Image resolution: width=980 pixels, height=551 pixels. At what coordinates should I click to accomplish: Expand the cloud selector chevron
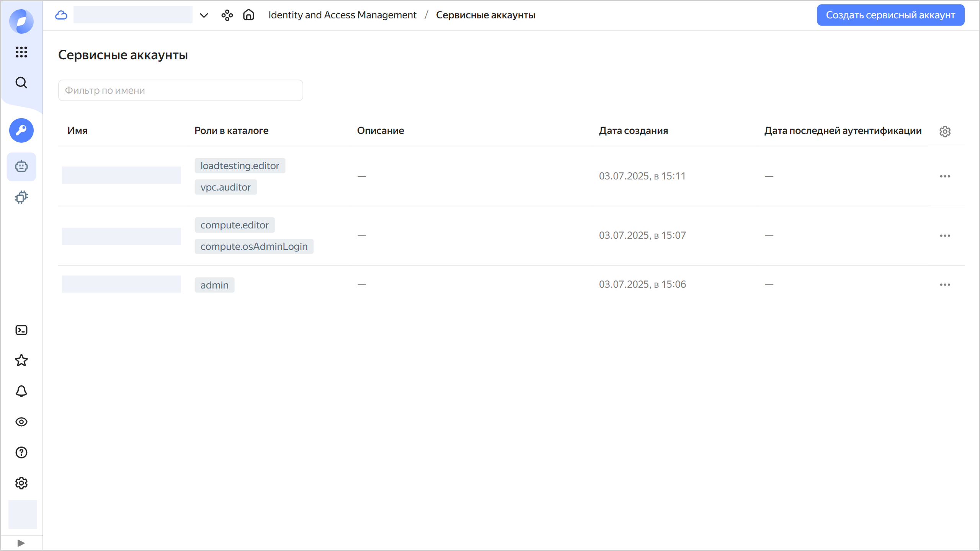coord(204,15)
